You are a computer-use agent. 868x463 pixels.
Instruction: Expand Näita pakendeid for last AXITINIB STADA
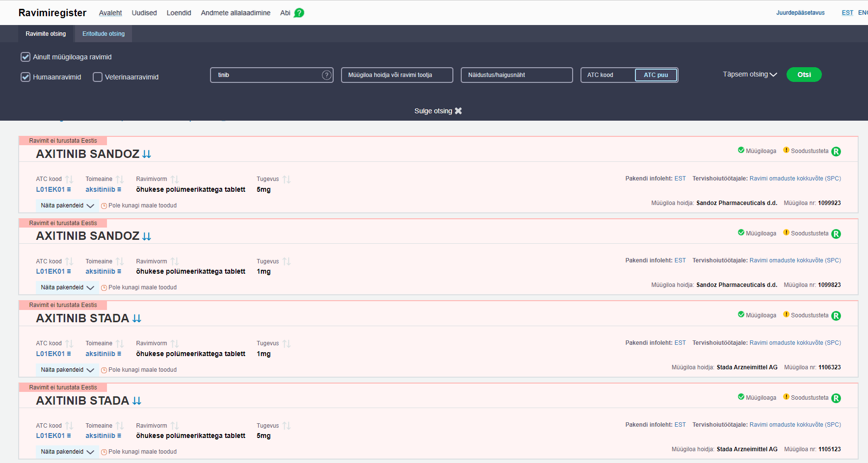67,452
